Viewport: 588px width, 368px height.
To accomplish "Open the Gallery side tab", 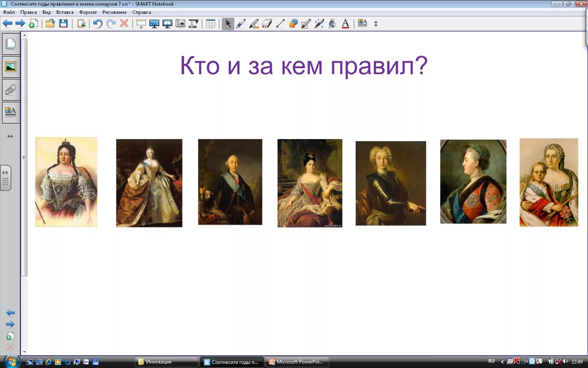I will tap(11, 67).
